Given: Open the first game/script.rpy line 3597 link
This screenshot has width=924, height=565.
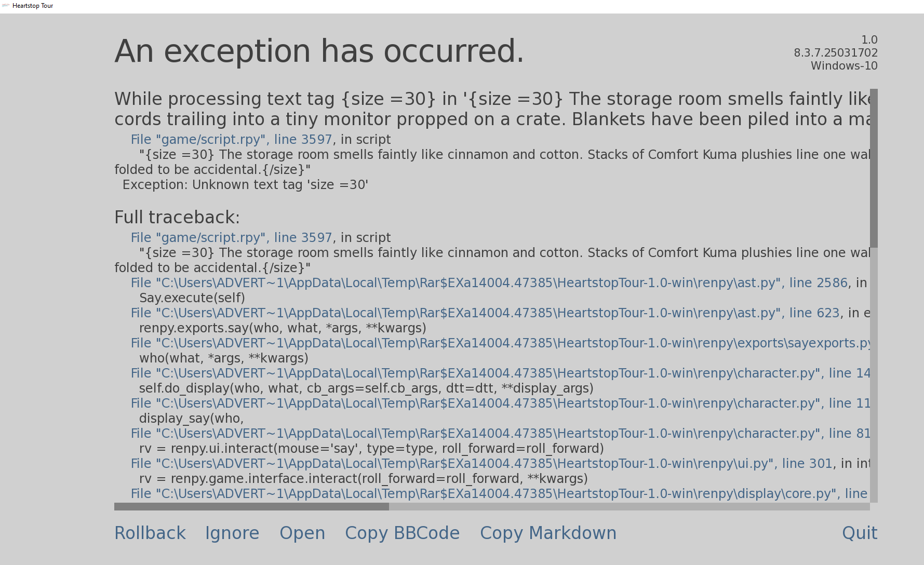Looking at the screenshot, I should (x=231, y=140).
